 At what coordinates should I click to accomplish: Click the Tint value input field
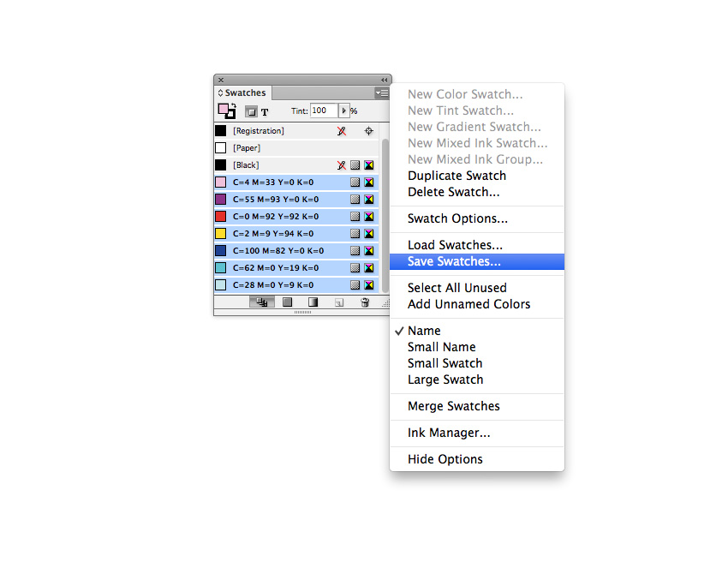(324, 111)
